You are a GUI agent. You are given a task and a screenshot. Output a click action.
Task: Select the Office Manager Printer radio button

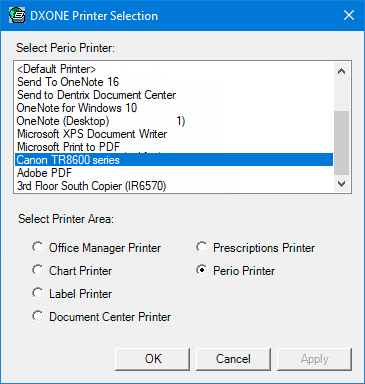click(38, 247)
